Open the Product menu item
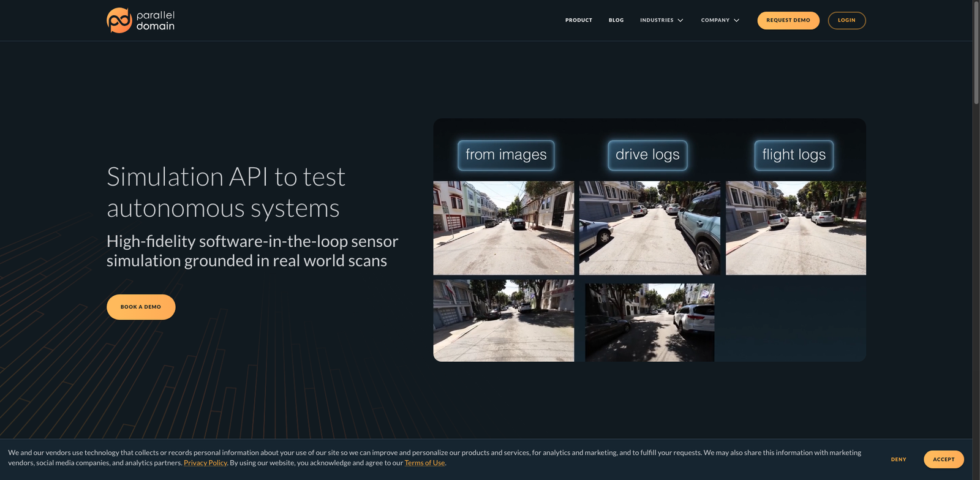 pyautogui.click(x=578, y=20)
